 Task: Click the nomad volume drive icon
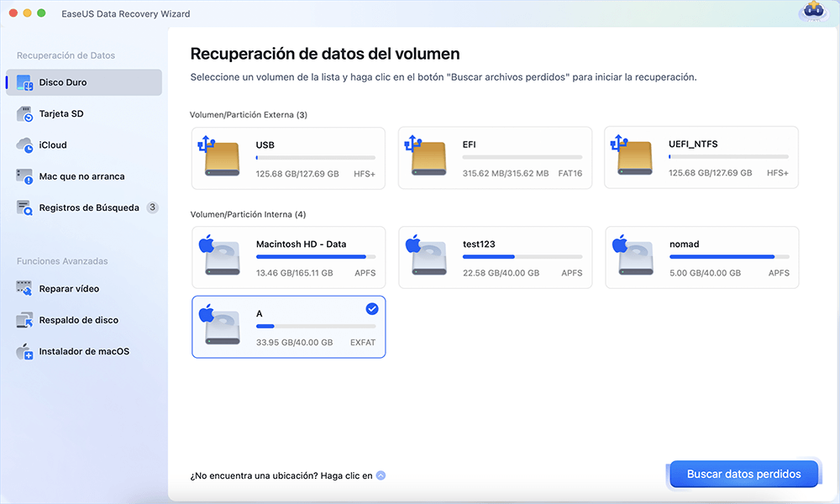coord(633,255)
